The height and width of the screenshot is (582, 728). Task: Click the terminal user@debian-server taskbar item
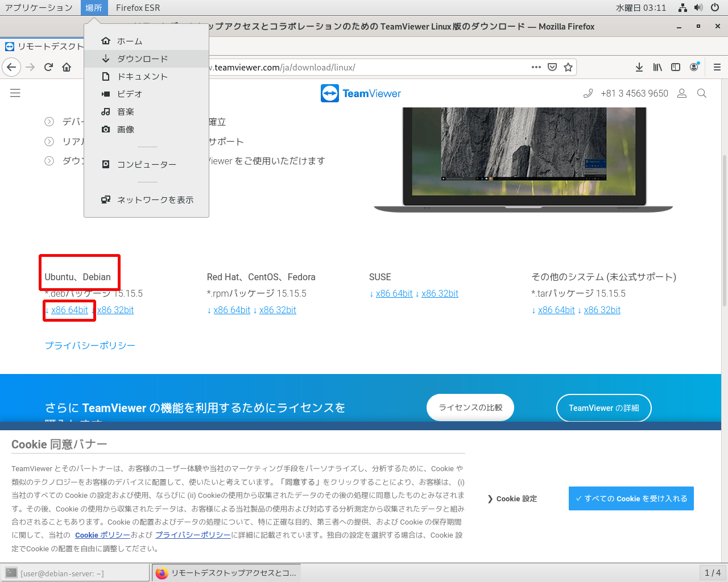[76, 573]
